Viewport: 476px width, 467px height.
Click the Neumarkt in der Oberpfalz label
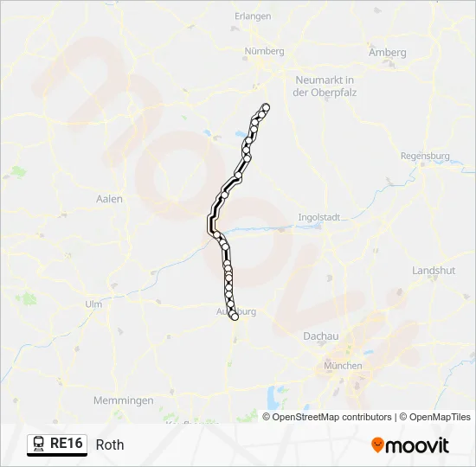(325, 86)
